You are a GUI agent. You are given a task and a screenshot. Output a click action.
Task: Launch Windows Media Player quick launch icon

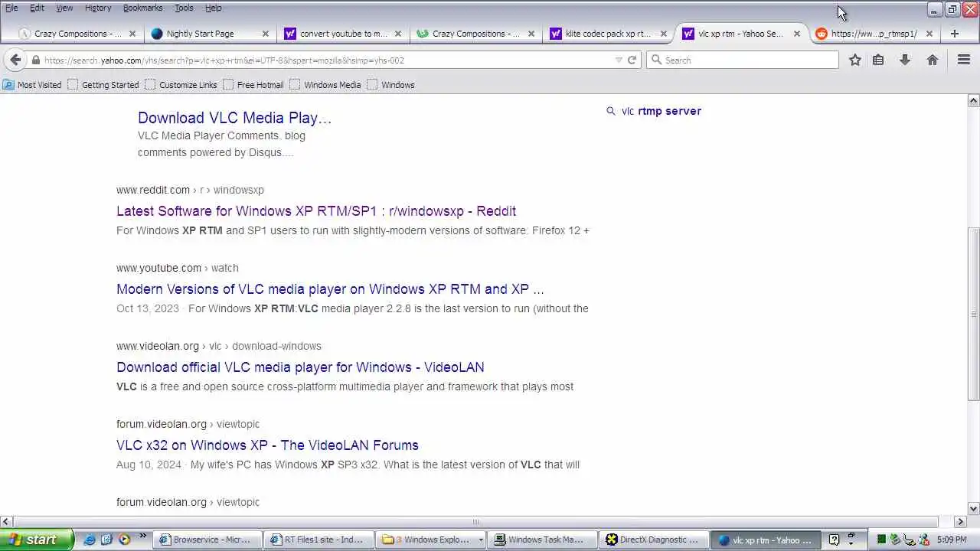[124, 540]
